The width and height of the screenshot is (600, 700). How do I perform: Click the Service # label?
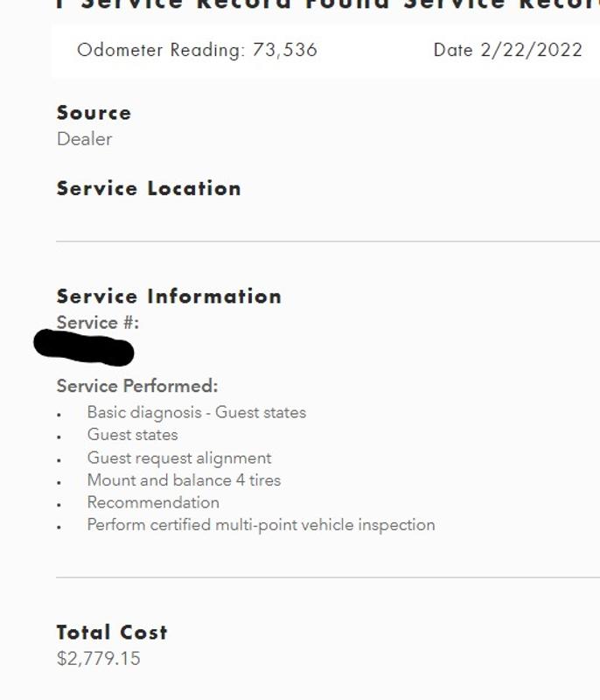point(97,323)
